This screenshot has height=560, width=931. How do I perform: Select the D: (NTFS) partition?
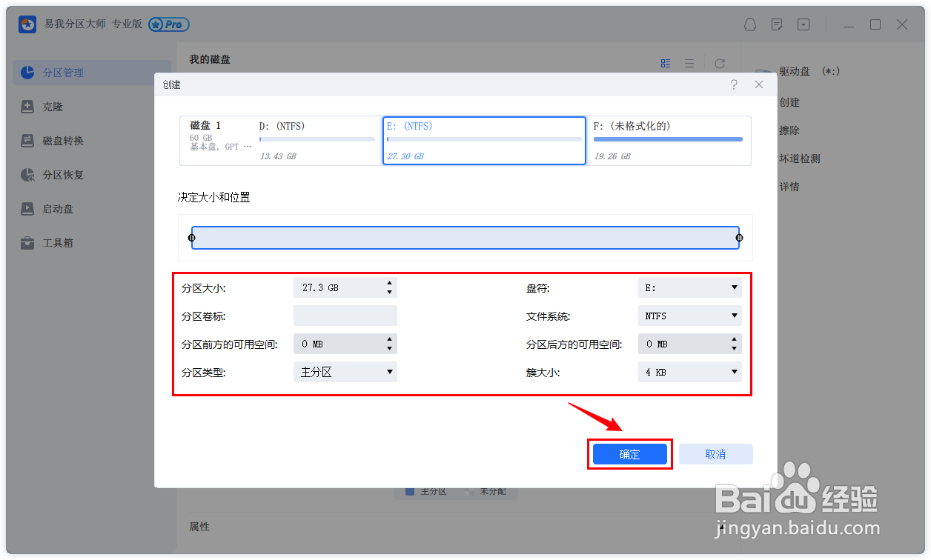[317, 141]
